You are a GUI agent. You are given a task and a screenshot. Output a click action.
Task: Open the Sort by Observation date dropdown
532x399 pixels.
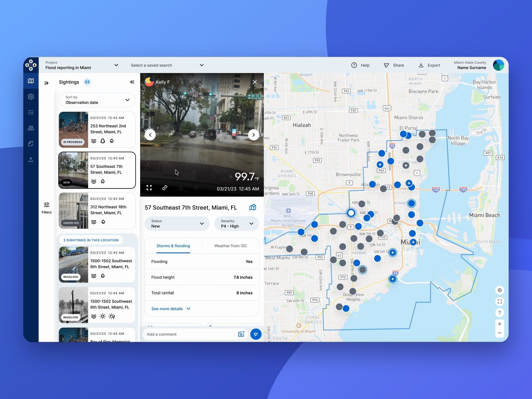97,100
